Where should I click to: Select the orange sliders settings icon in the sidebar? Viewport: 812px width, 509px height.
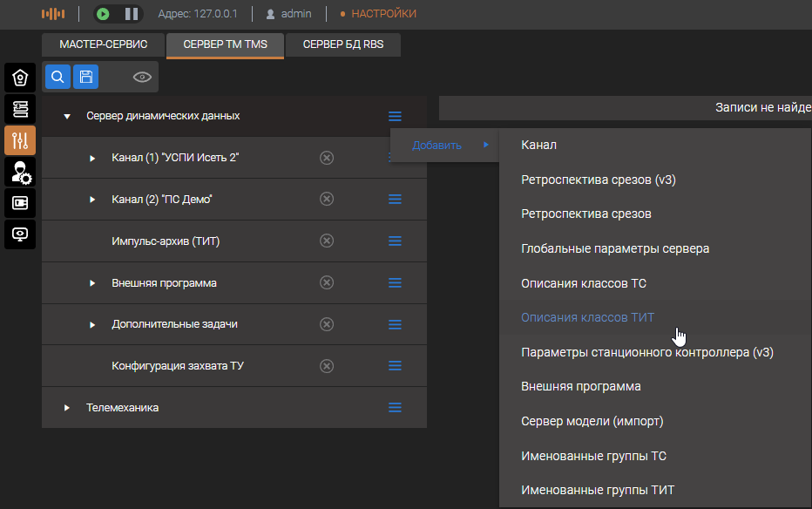click(20, 140)
